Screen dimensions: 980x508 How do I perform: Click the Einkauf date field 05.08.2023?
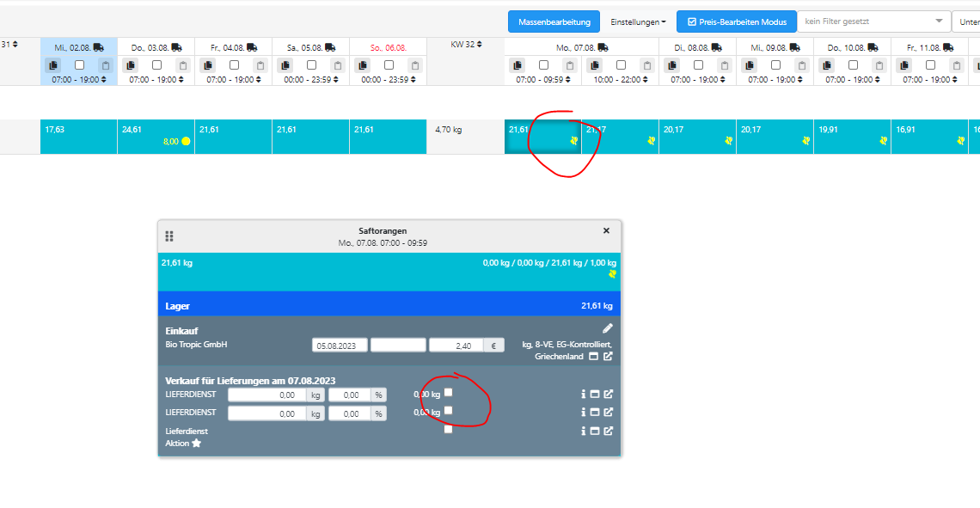[340, 346]
